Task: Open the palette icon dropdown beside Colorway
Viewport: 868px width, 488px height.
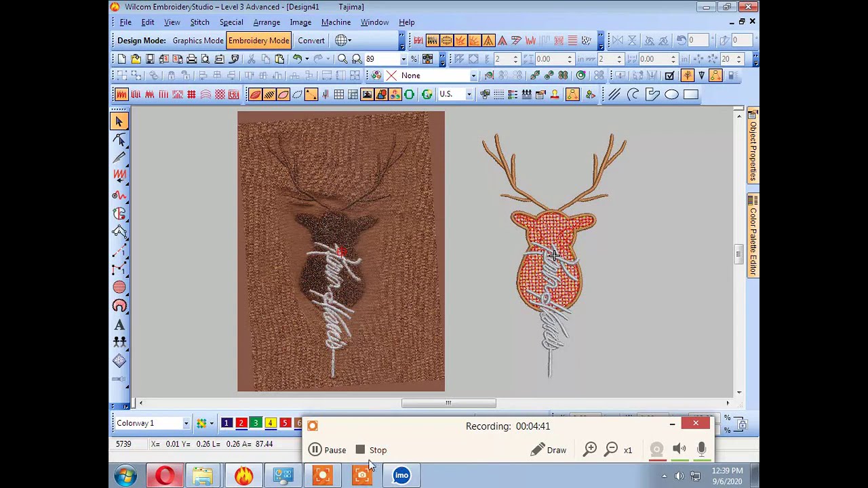Action: point(212,424)
